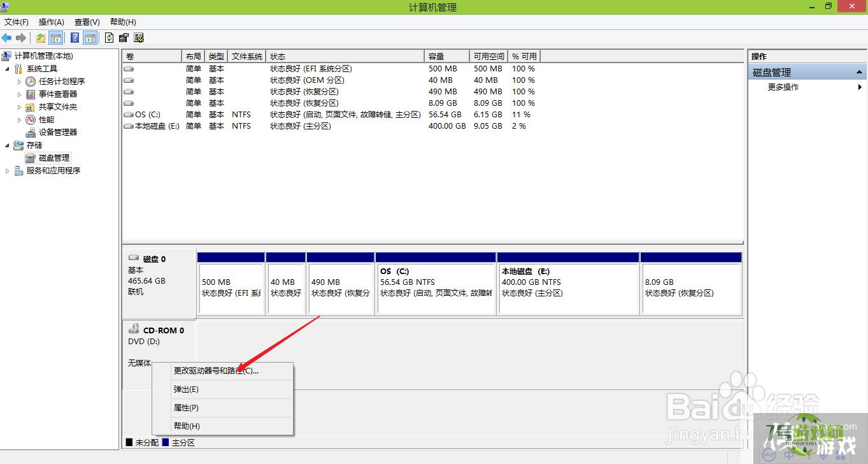Image resolution: width=868 pixels, height=464 pixels.
Task: Click the 共享文件夹 folder icon
Action: (31, 107)
